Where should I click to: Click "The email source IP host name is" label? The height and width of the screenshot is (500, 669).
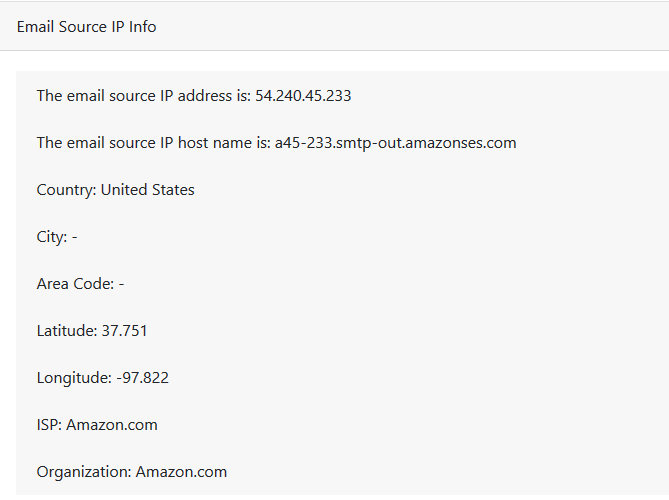click(x=153, y=143)
